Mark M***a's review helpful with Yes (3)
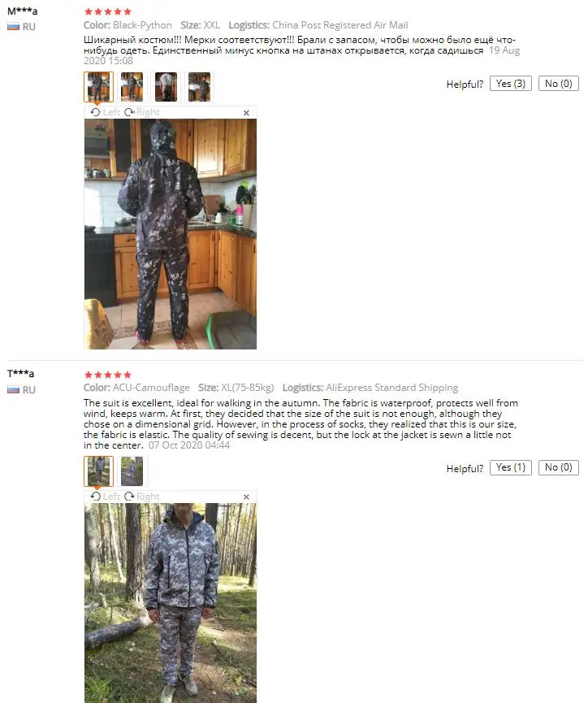The image size is (588, 703). pyautogui.click(x=511, y=84)
